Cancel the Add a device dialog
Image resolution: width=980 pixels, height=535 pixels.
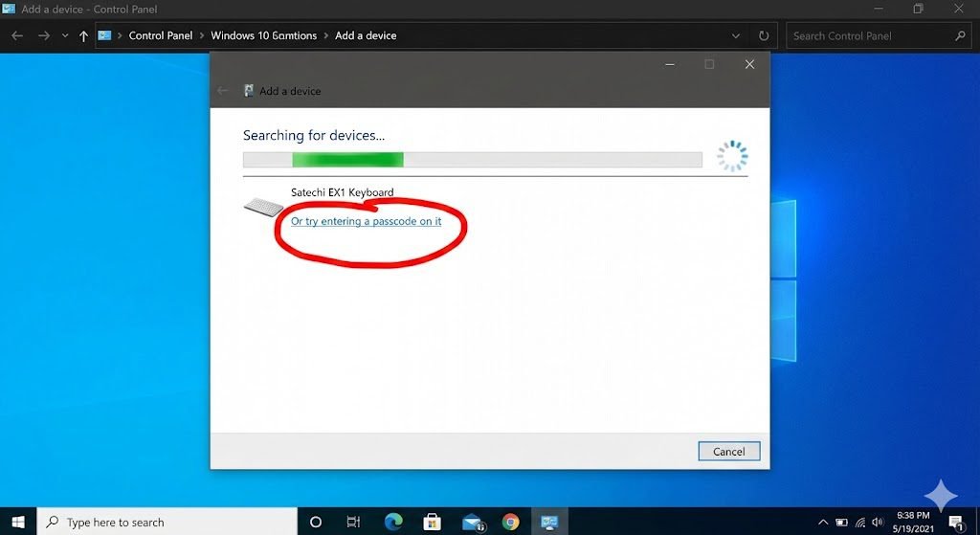[728, 451]
